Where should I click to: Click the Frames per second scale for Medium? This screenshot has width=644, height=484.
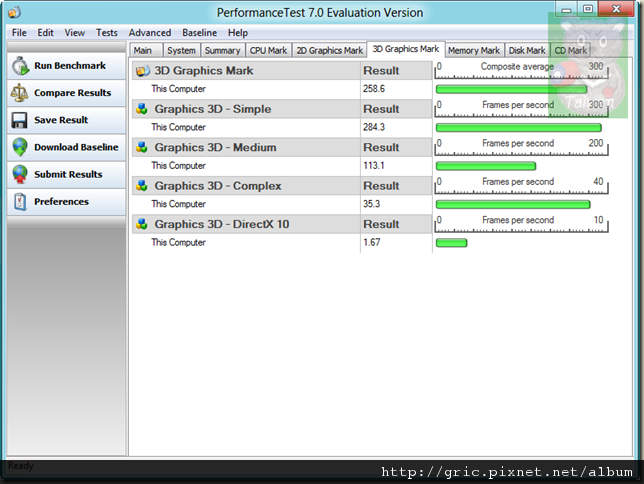pos(521,147)
